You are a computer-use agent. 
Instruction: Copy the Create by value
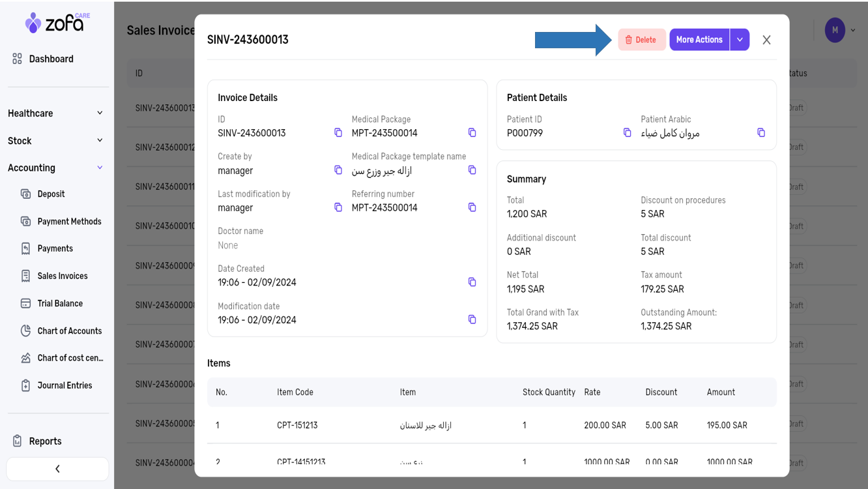click(338, 170)
